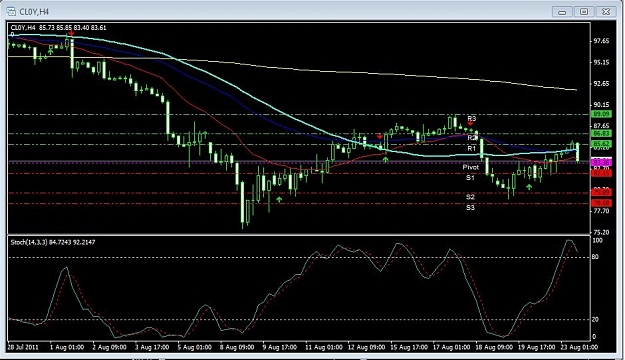The image size is (625, 360).
Task: Click the '28 Jul 2011' date label
Action: click(x=23, y=347)
